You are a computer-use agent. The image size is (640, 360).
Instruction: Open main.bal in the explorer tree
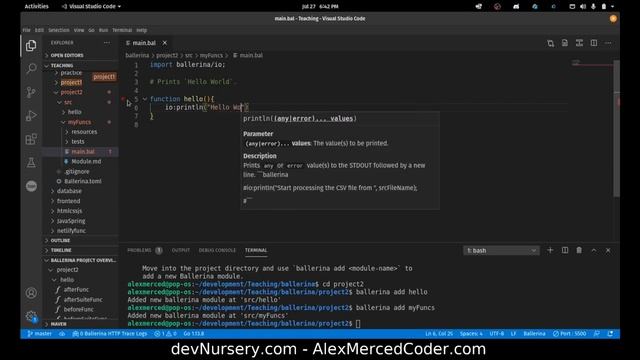pyautogui.click(x=83, y=152)
